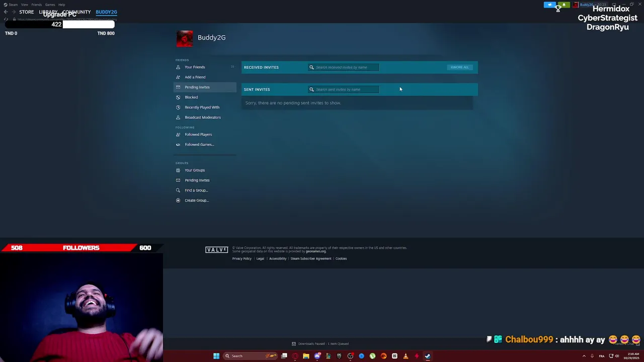
Task: Open the Cookies link
Action: pos(341,258)
